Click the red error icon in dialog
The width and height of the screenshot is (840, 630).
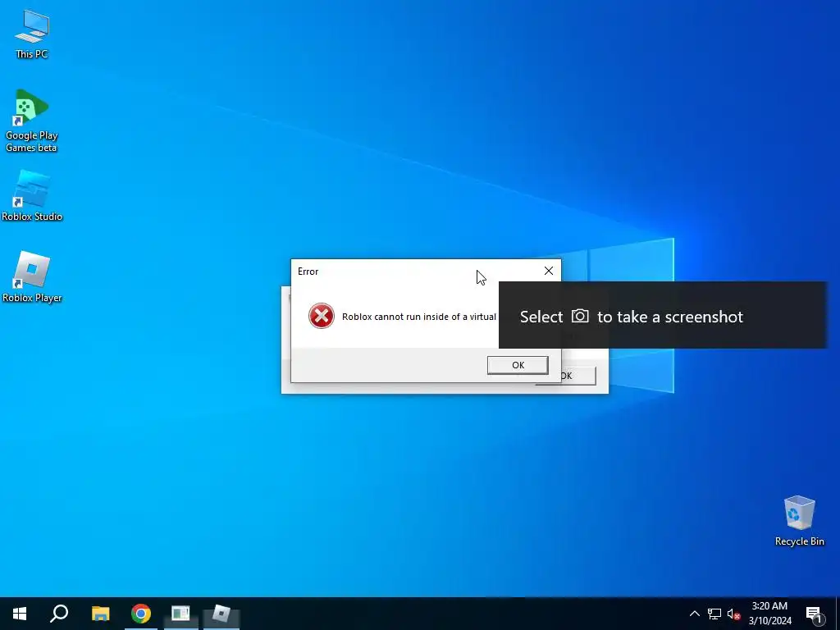click(x=322, y=316)
